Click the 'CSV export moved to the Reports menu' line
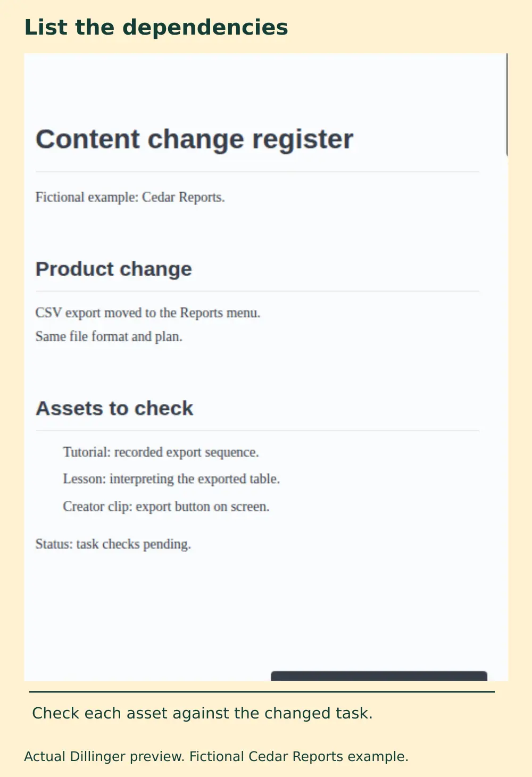 [x=148, y=312]
